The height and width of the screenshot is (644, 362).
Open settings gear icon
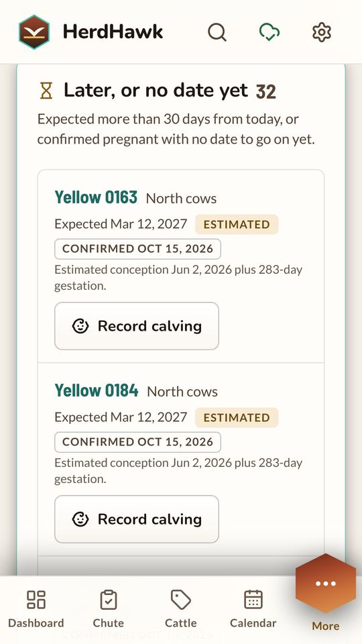322,32
